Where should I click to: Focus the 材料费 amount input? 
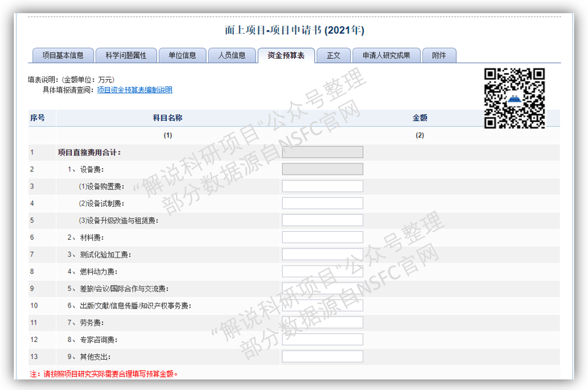(x=322, y=237)
